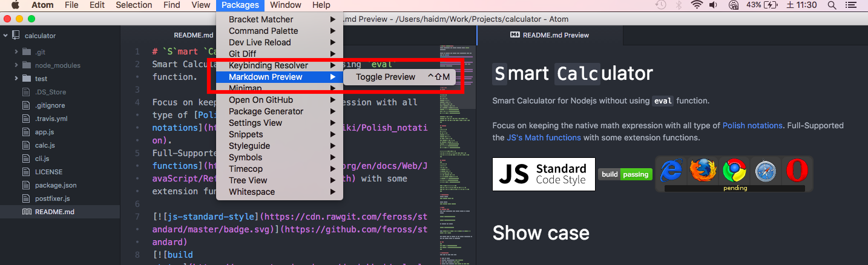
Task: Expand the node_modules folder
Action: pos(16,65)
